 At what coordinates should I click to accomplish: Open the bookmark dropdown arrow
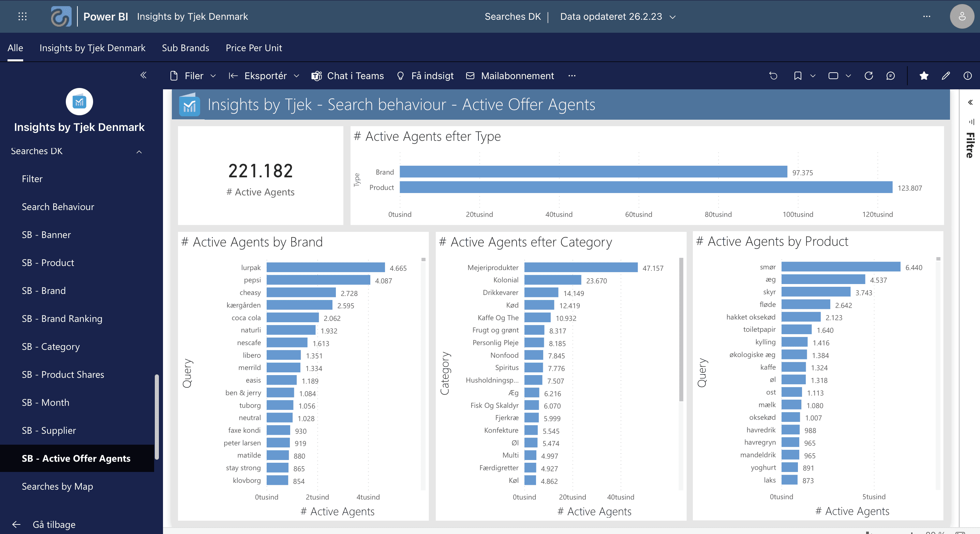(x=813, y=76)
